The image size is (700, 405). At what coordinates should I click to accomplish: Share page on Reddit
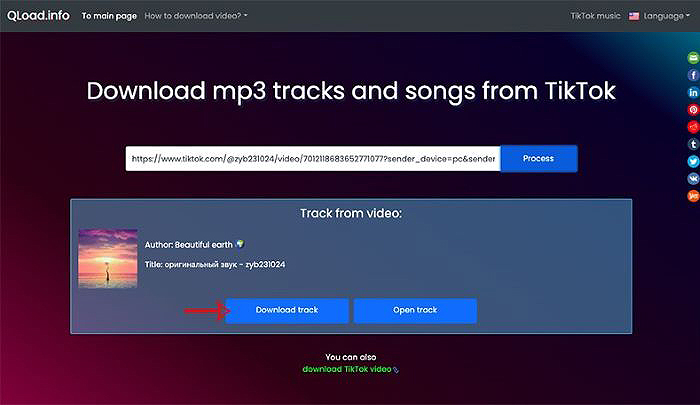point(693,127)
